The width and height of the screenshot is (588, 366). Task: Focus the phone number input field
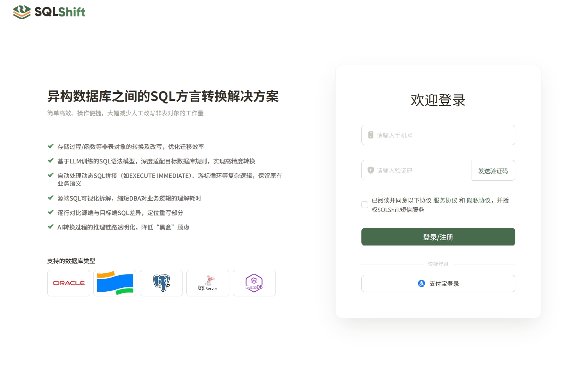(438, 135)
